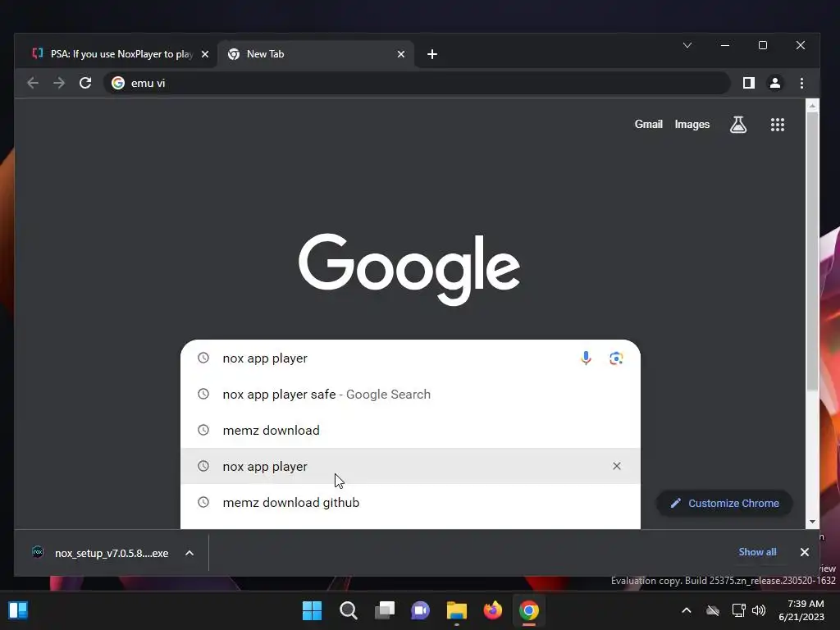Screen dimensions: 840x630
Task: Open a new tab with plus button
Action: 432,54
